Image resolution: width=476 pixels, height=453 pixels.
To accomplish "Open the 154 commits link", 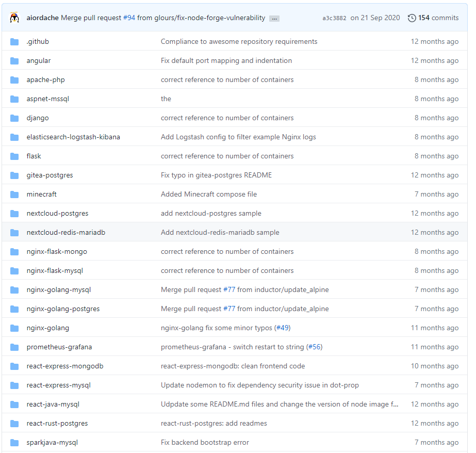I will (438, 18).
